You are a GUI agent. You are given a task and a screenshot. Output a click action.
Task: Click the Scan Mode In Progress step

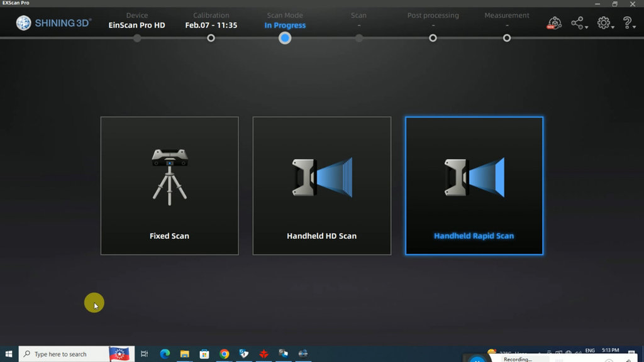point(285,38)
